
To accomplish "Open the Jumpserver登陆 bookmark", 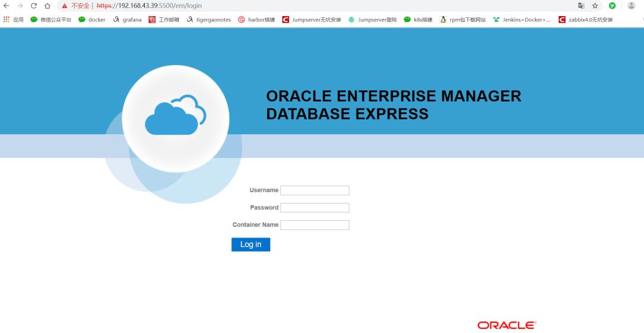I will 373,19.
